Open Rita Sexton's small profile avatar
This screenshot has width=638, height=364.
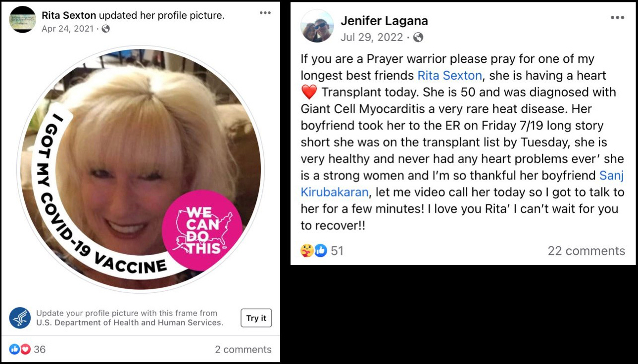coord(22,19)
